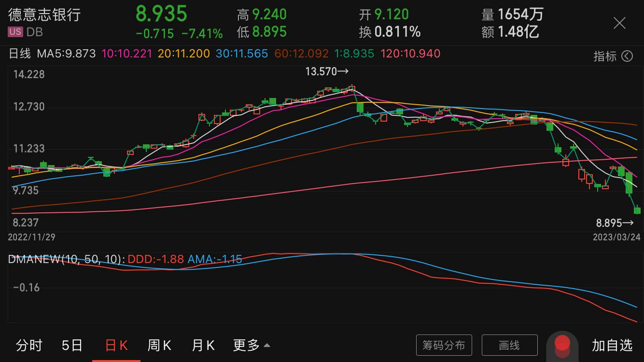
Task: Click the 8.895 low price marker on chart
Action: tap(615, 223)
